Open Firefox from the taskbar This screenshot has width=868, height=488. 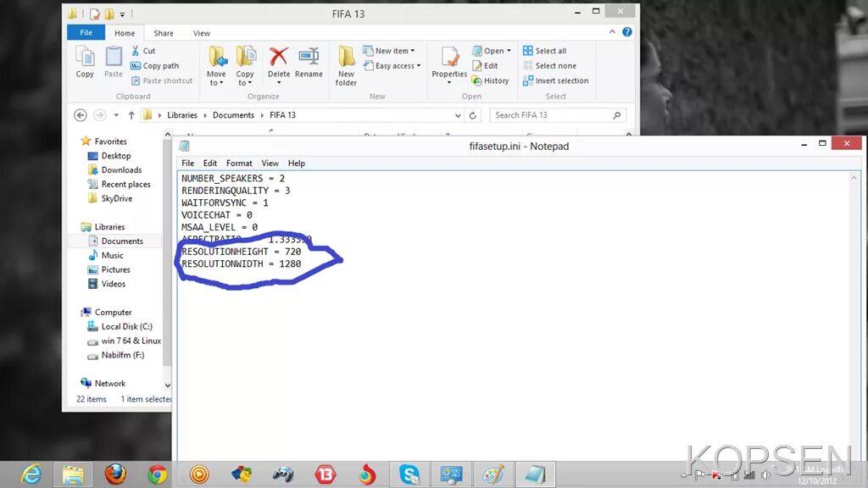click(x=115, y=474)
